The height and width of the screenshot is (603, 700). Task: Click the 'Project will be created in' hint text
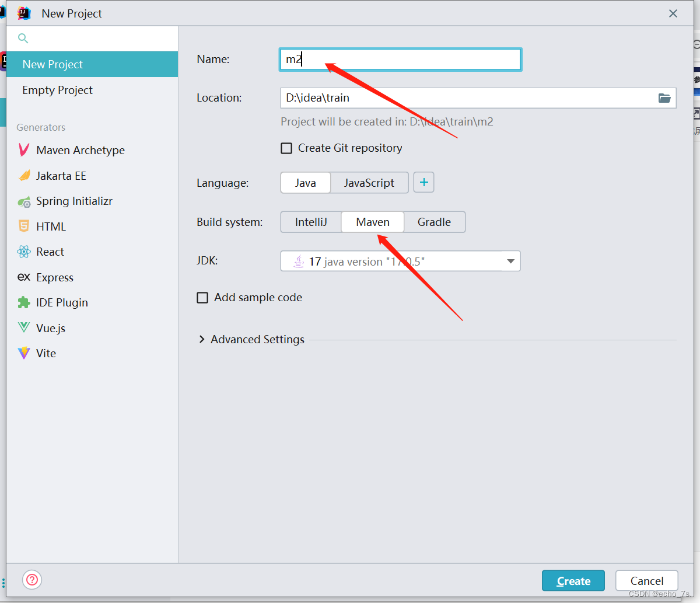387,122
